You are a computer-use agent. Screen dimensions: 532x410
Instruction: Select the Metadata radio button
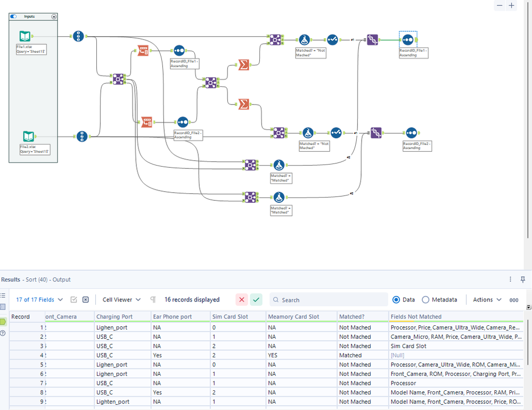(x=425, y=300)
